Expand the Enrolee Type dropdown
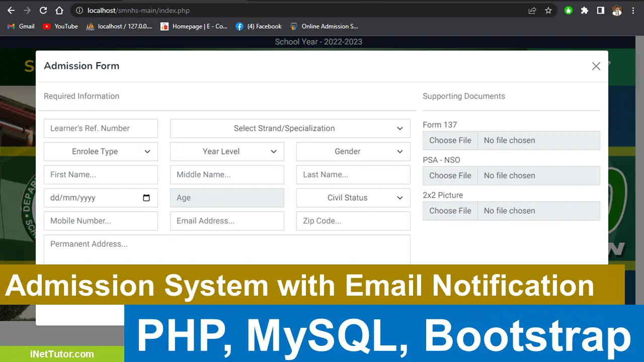This screenshot has height=362, width=644. pyautogui.click(x=101, y=151)
